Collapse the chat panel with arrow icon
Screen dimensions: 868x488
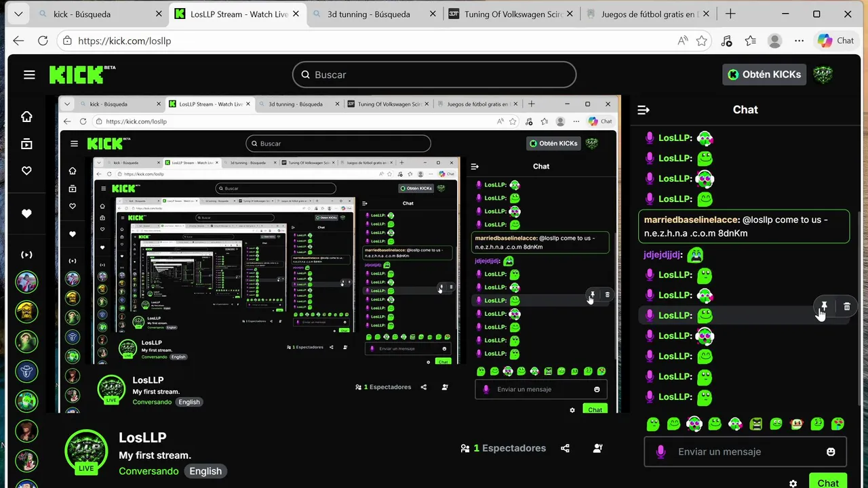point(644,110)
